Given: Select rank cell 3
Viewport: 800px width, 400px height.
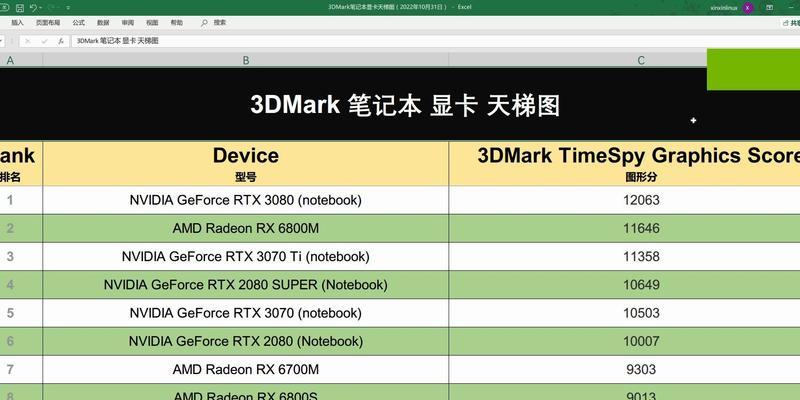Looking at the screenshot, I should pos(21,256).
